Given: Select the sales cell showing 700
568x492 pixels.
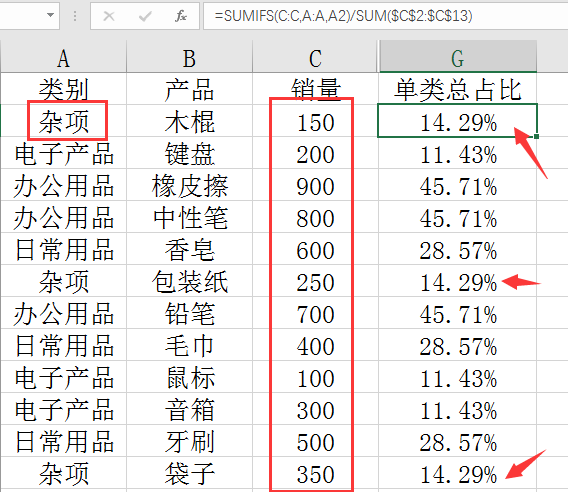Looking at the screenshot, I should pyautogui.click(x=315, y=313).
